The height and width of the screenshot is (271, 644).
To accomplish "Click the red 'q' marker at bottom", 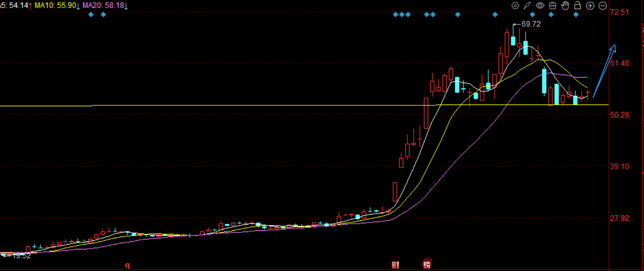I will click(x=128, y=265).
